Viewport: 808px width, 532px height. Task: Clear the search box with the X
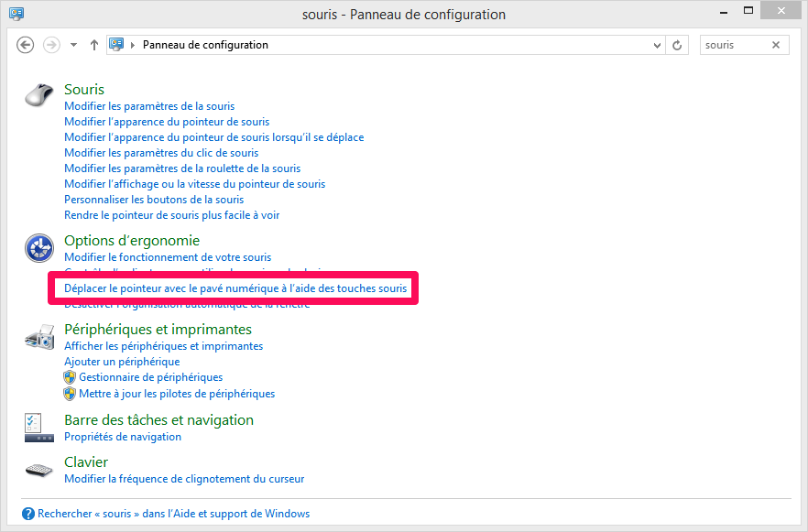click(x=776, y=45)
